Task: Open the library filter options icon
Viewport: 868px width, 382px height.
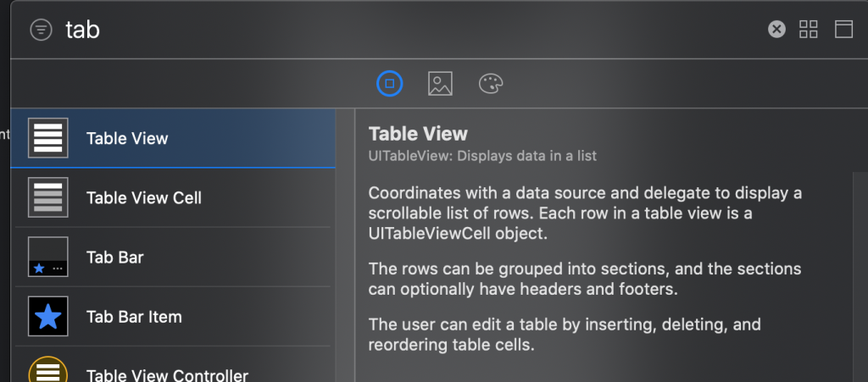Action: (40, 30)
